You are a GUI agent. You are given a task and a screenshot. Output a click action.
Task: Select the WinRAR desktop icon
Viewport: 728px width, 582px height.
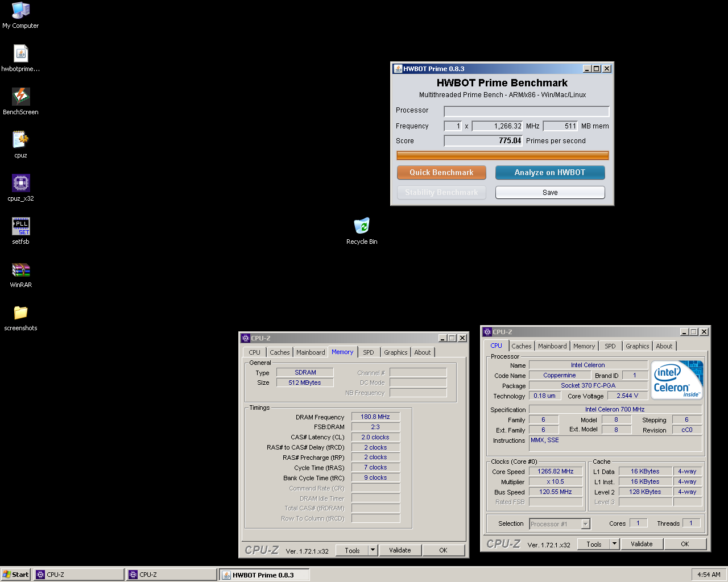(20, 269)
